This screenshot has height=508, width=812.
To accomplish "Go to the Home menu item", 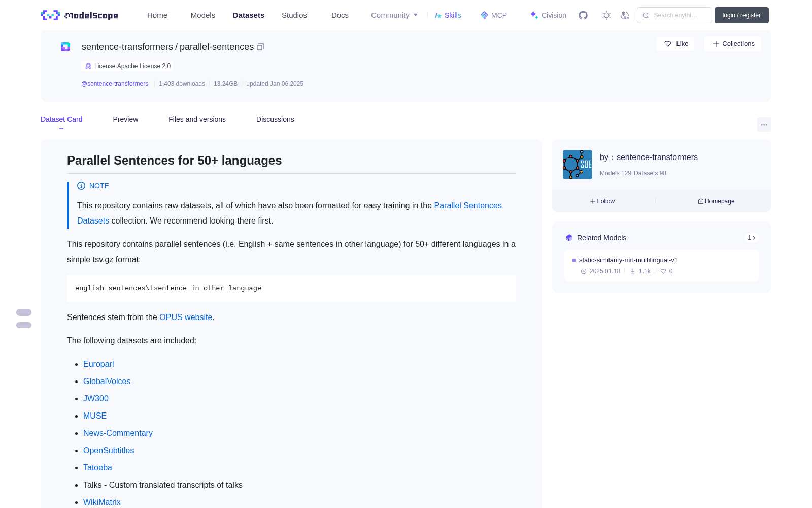I will point(157,15).
